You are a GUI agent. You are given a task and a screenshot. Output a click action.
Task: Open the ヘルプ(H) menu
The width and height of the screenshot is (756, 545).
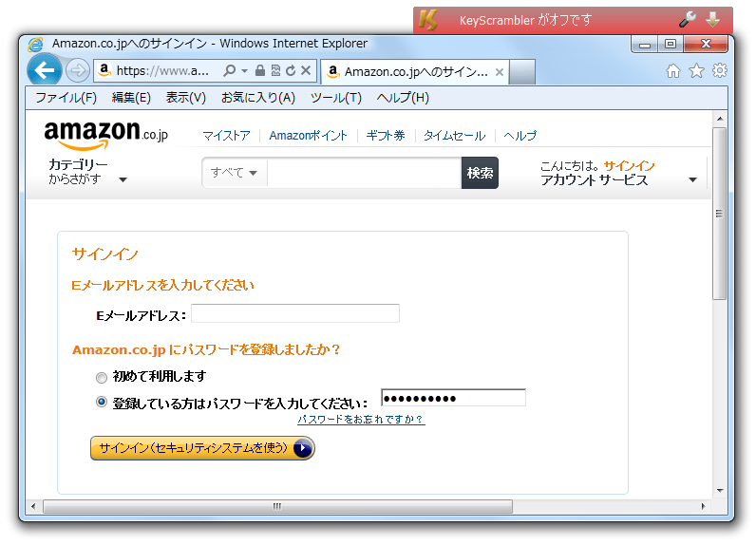(403, 98)
